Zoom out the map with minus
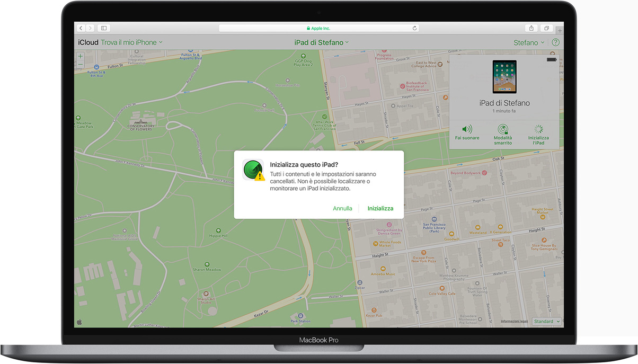Image resolution: width=638 pixels, height=364 pixels. click(81, 64)
